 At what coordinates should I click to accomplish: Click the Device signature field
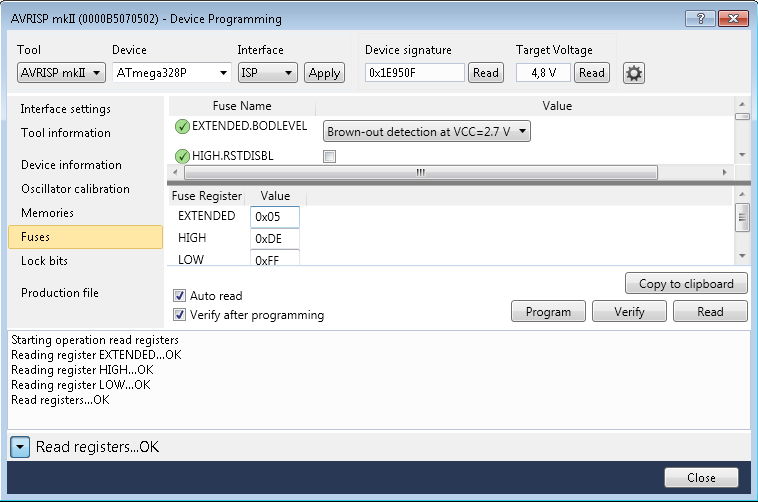[x=414, y=73]
